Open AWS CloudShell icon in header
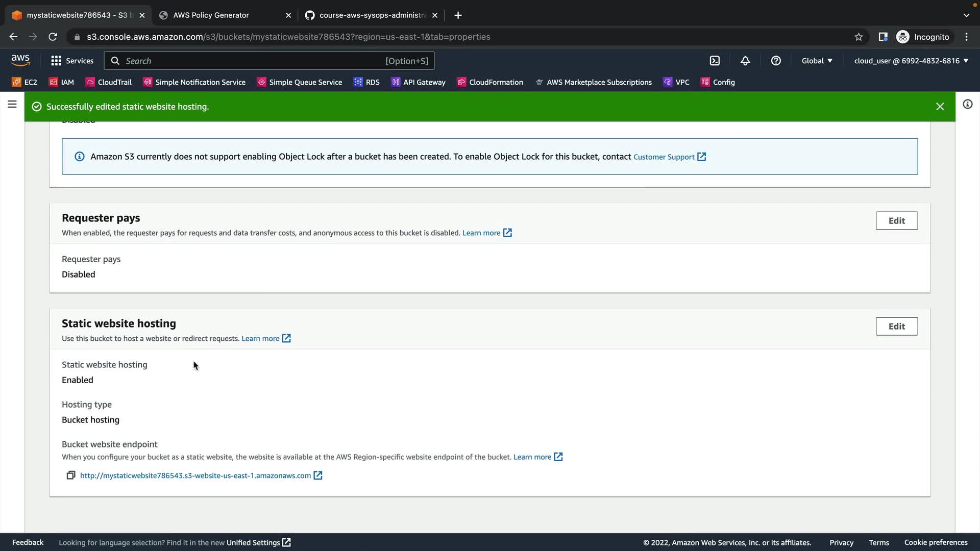The width and height of the screenshot is (980, 551). (x=715, y=61)
